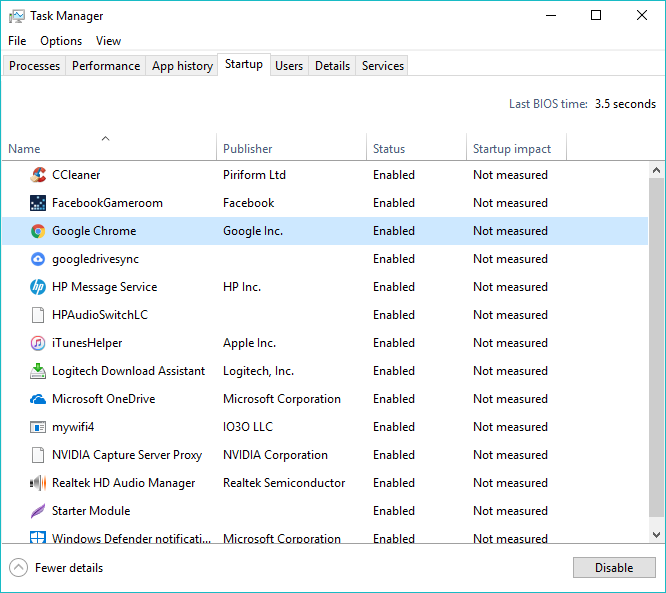Select the HP Message Service name
This screenshot has width=666, height=593.
(x=104, y=287)
